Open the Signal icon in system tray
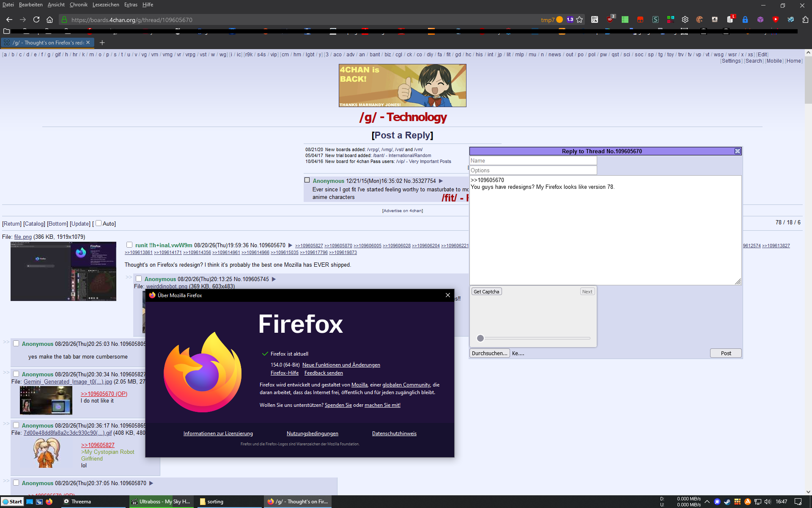812x508 pixels. pos(717,502)
